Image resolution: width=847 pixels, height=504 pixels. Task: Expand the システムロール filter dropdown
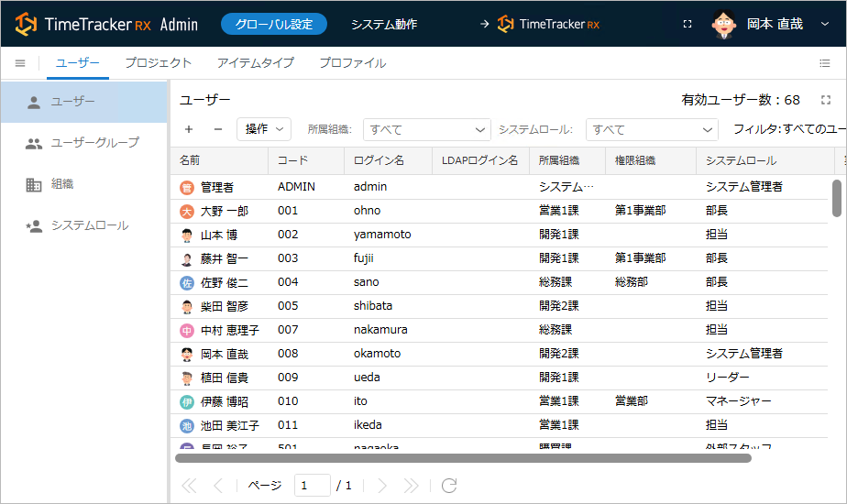[x=651, y=130]
